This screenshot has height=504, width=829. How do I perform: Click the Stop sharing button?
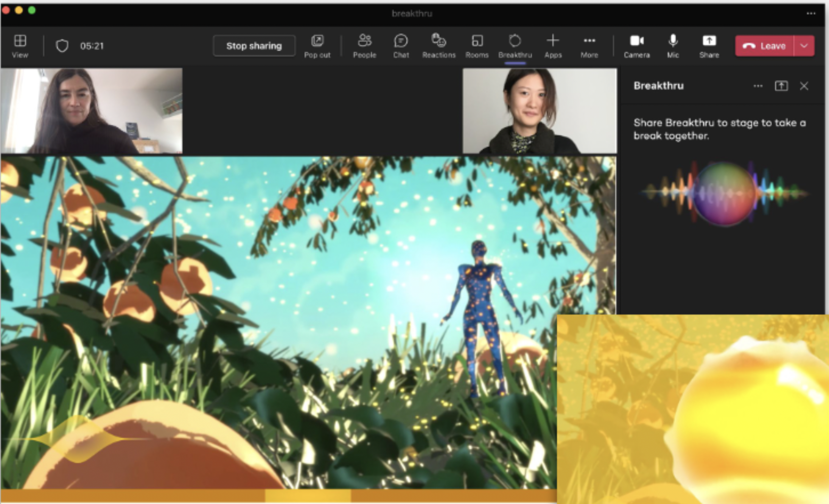click(x=254, y=46)
